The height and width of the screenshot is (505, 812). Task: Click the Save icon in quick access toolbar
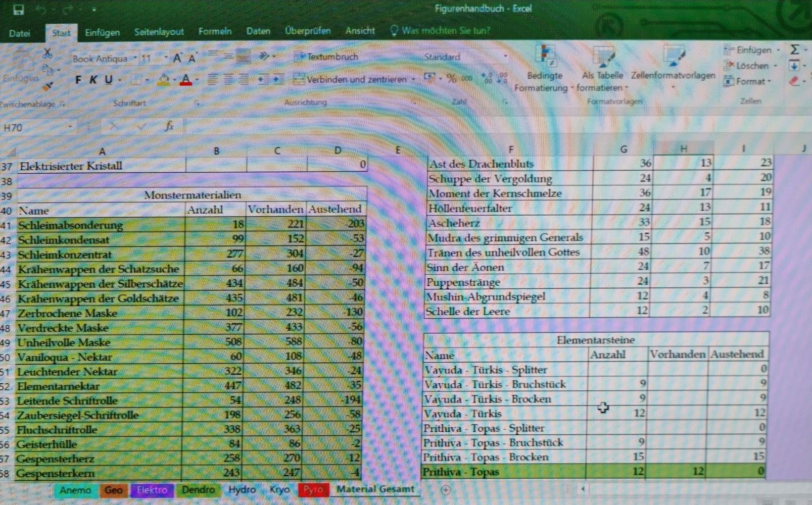pos(19,10)
